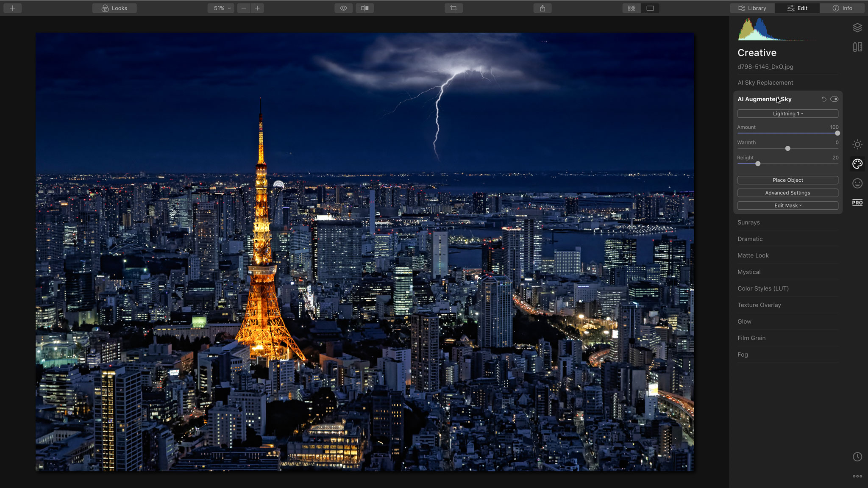Image resolution: width=868 pixels, height=488 pixels.
Task: Select the Essentials sun icon in right sidebar
Action: click(857, 144)
